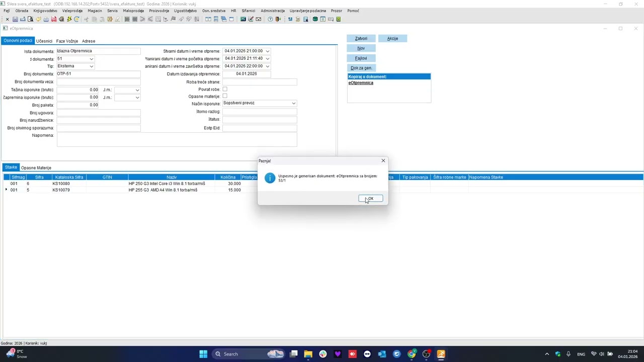This screenshot has height=362, width=644.
Task: Open print preview magnifier toolbar icon
Action: (30, 19)
